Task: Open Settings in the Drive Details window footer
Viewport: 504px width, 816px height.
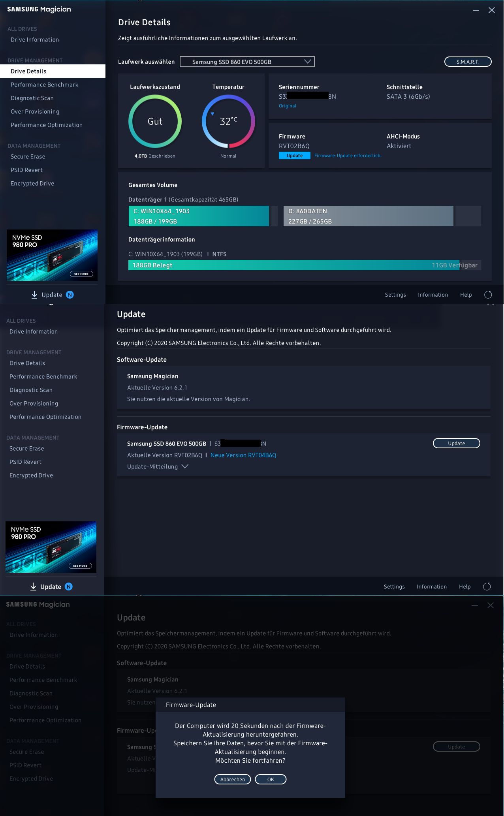Action: [x=395, y=295]
